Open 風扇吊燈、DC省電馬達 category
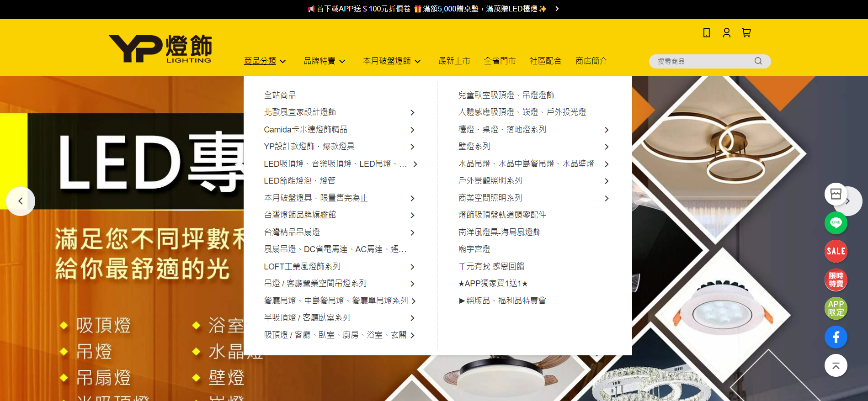The image size is (868, 401). click(335, 249)
